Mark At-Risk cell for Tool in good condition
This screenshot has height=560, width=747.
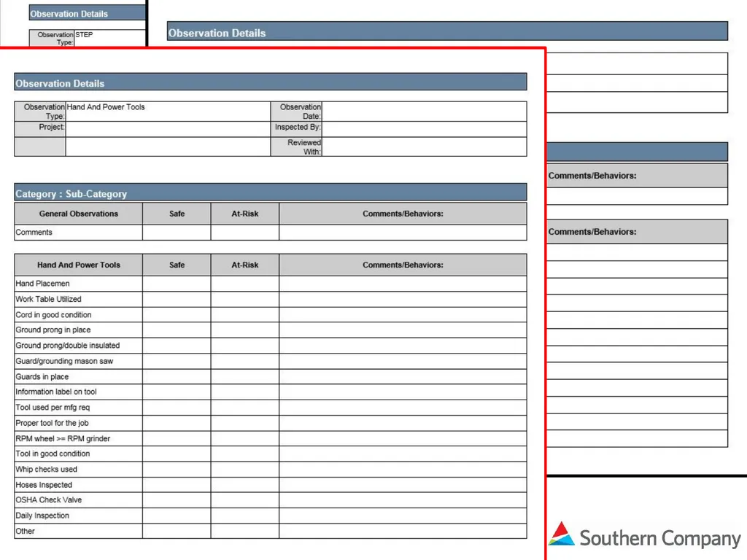pos(245,454)
